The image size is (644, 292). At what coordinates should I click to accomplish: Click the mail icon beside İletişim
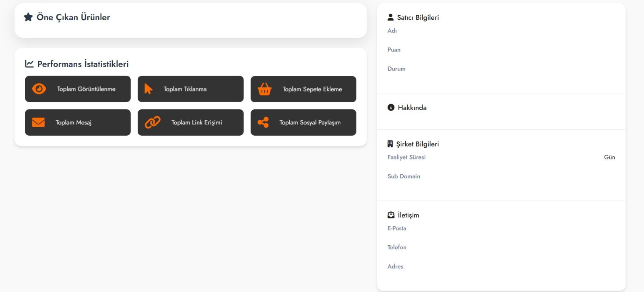click(391, 215)
